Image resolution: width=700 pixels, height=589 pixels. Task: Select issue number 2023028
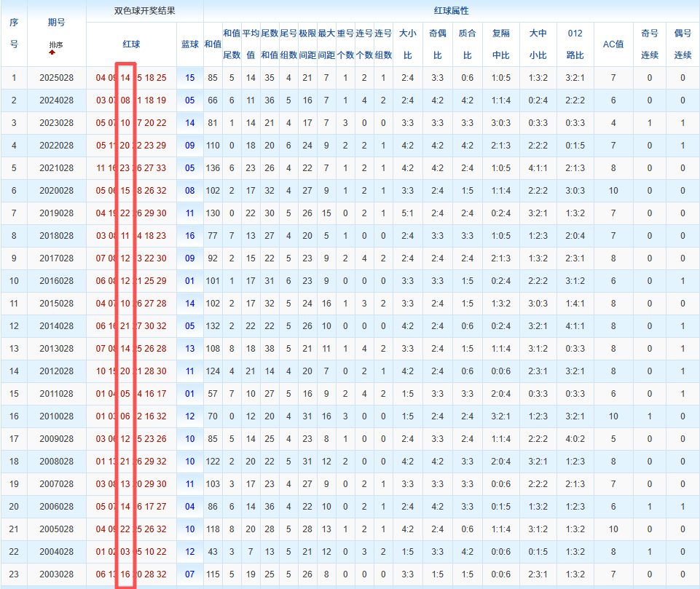pos(56,123)
